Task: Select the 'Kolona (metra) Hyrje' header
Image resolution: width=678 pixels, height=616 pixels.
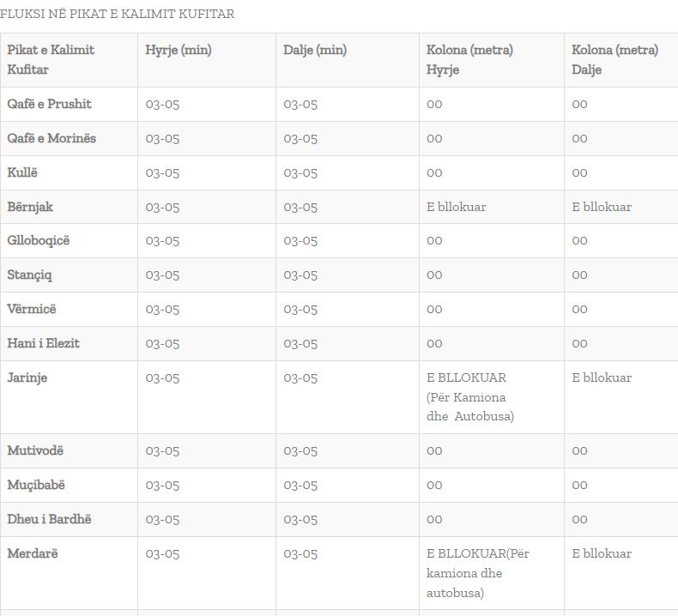Action: 469,59
